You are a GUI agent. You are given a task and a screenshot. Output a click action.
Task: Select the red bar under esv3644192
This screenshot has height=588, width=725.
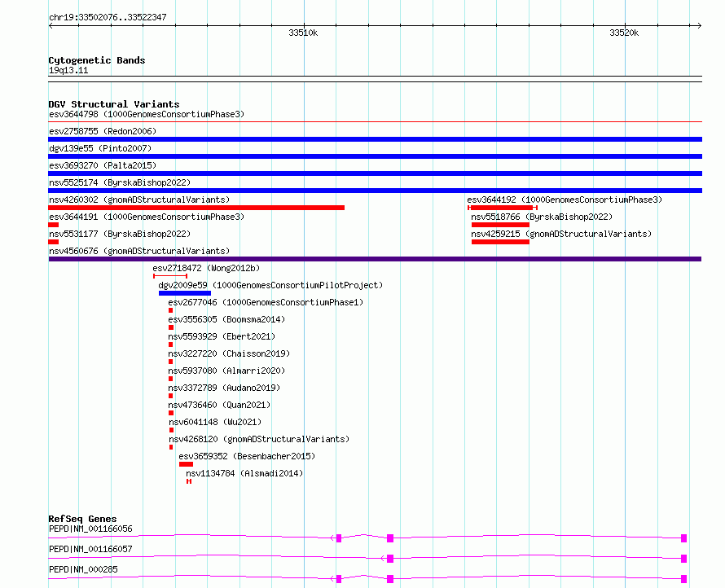coord(503,208)
